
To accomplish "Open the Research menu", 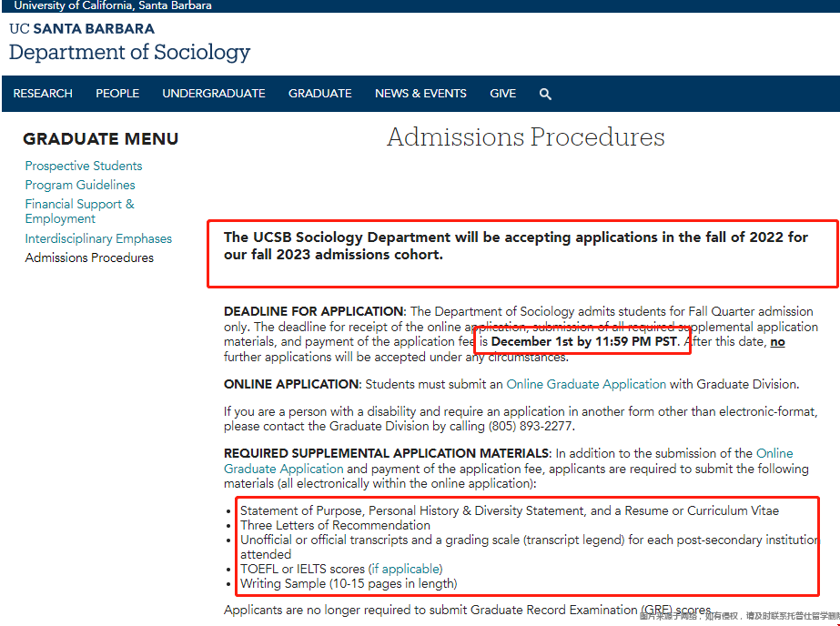I will point(43,94).
